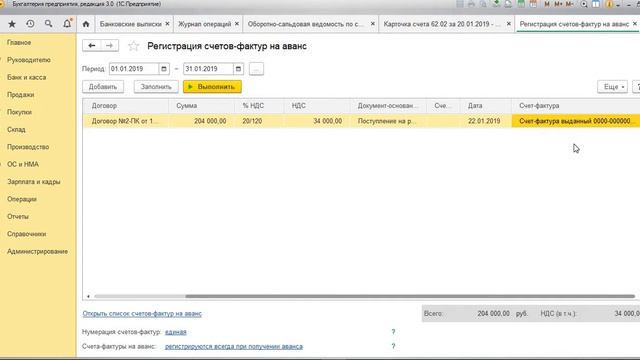Add this form to favorites with the star outline
The height and width of the screenshot is (360, 640).
pyautogui.click(x=133, y=46)
